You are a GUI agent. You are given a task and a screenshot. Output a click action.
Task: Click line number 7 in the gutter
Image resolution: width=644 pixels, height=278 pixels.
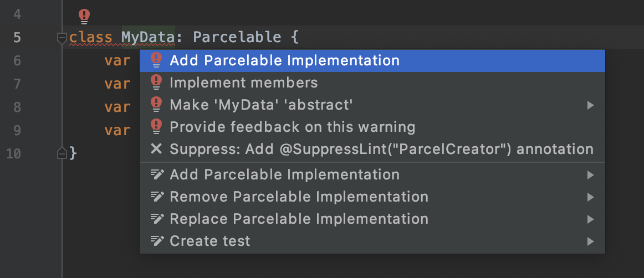click(17, 84)
